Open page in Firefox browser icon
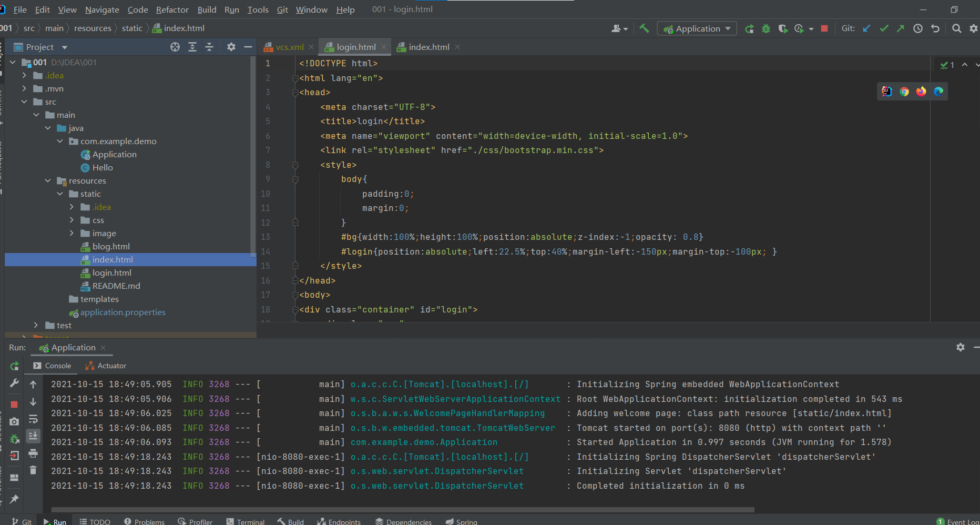This screenshot has width=980, height=525. (x=921, y=92)
